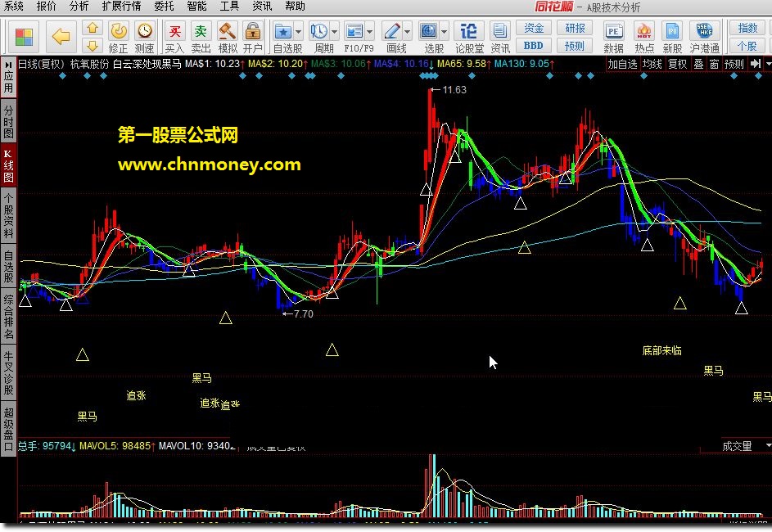772x532 pixels.
Task: Click the 资金 funds button
Action: pos(534,28)
